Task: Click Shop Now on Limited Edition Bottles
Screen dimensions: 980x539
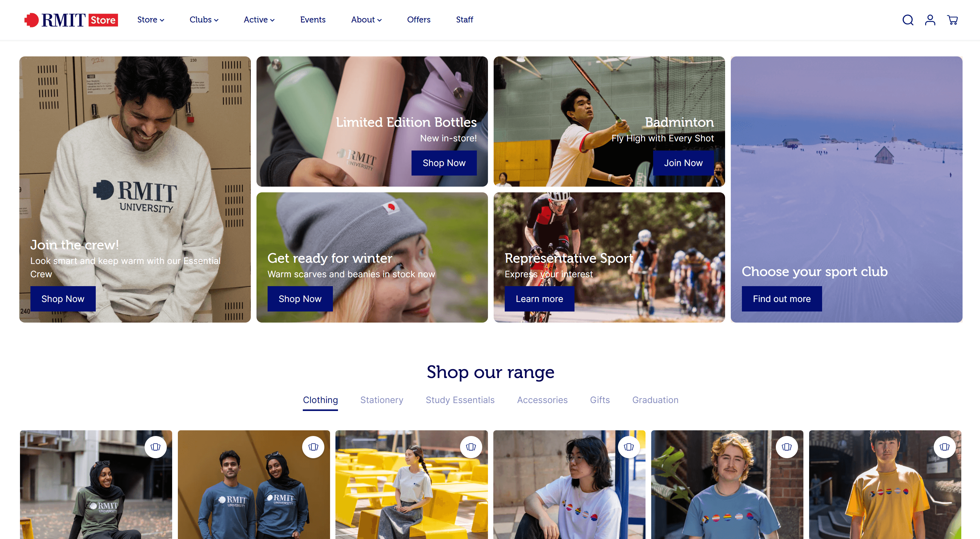Action: click(444, 163)
